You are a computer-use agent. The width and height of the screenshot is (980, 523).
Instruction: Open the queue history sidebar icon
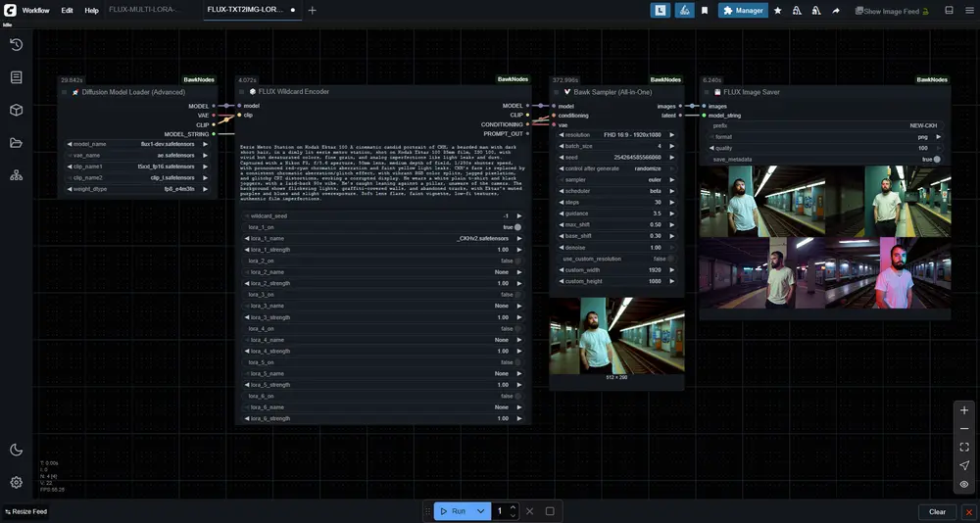click(16, 44)
